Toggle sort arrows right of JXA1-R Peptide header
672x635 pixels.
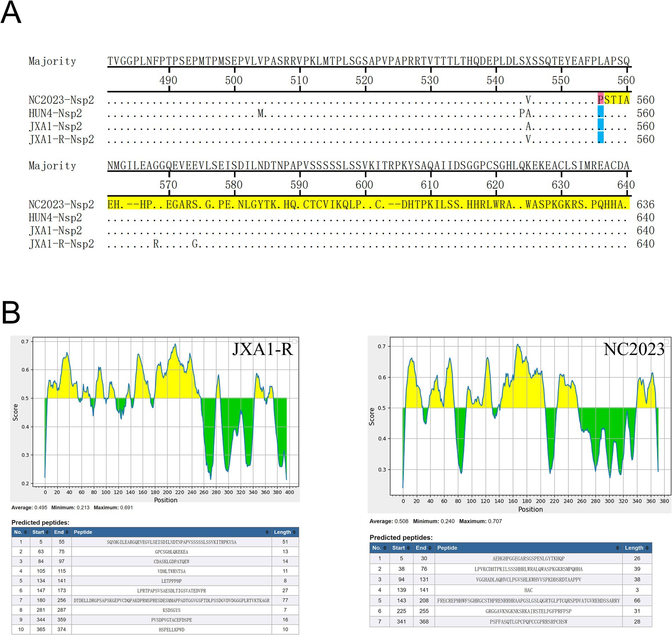click(267, 532)
